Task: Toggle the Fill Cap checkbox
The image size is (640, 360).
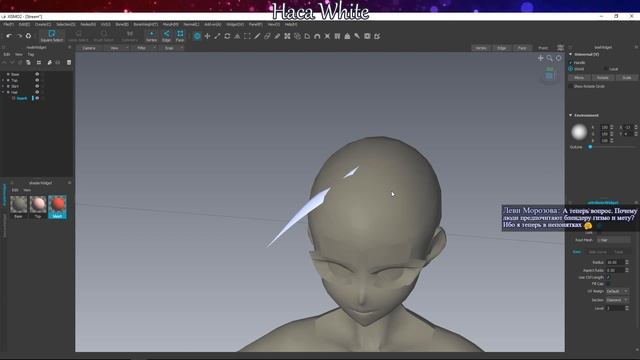Action: pyautogui.click(x=608, y=284)
